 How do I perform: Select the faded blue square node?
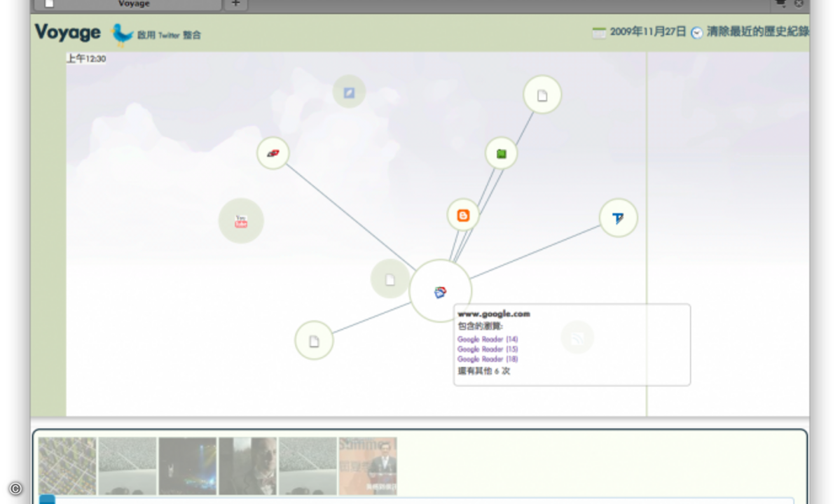(x=350, y=92)
